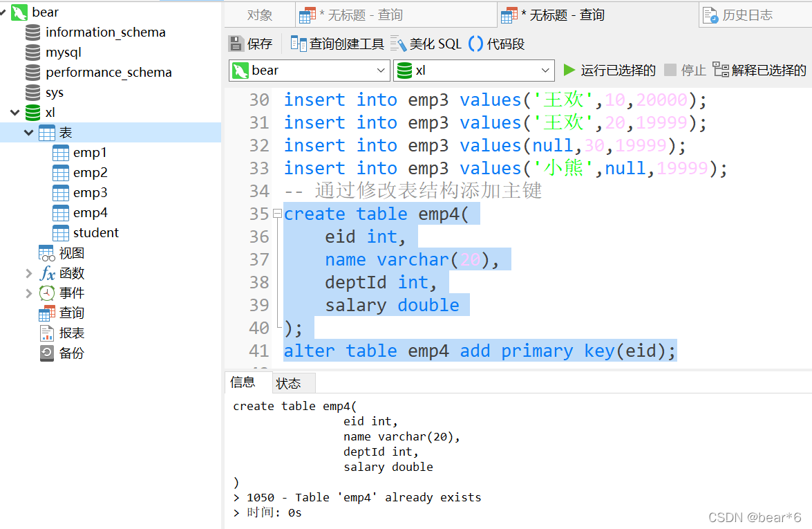Viewport: 812px width, 529px height.
Task: Click 'deptId int,' in the output panel
Action: pos(381,452)
